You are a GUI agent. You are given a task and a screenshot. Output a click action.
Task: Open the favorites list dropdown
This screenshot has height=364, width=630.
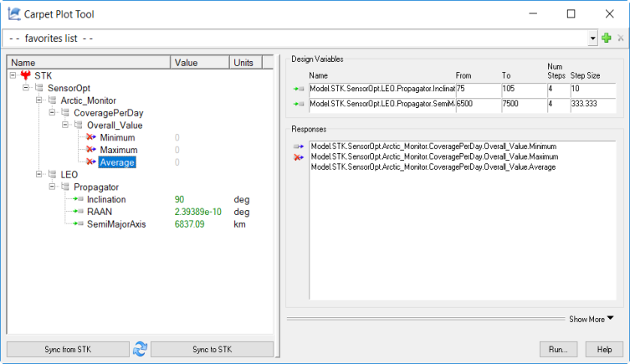[593, 38]
